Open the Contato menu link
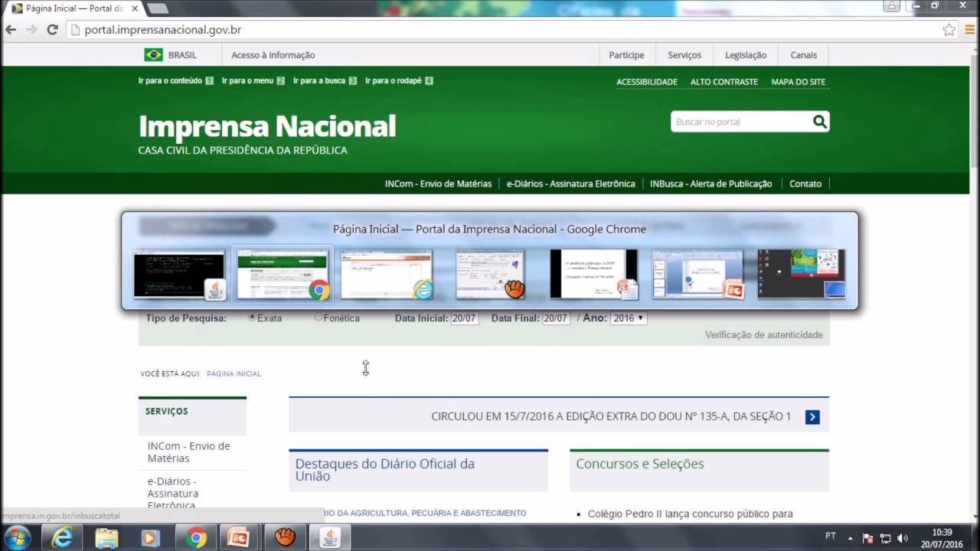Image resolution: width=980 pixels, height=551 pixels. [805, 184]
